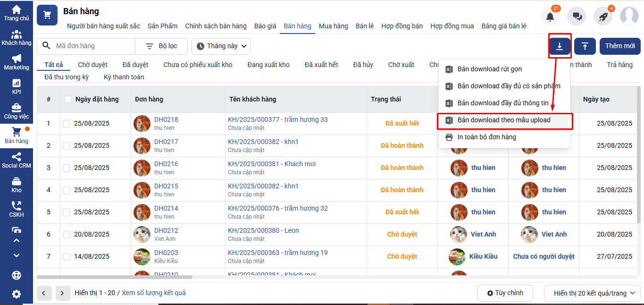Click the upload arrow icon button

(585, 46)
